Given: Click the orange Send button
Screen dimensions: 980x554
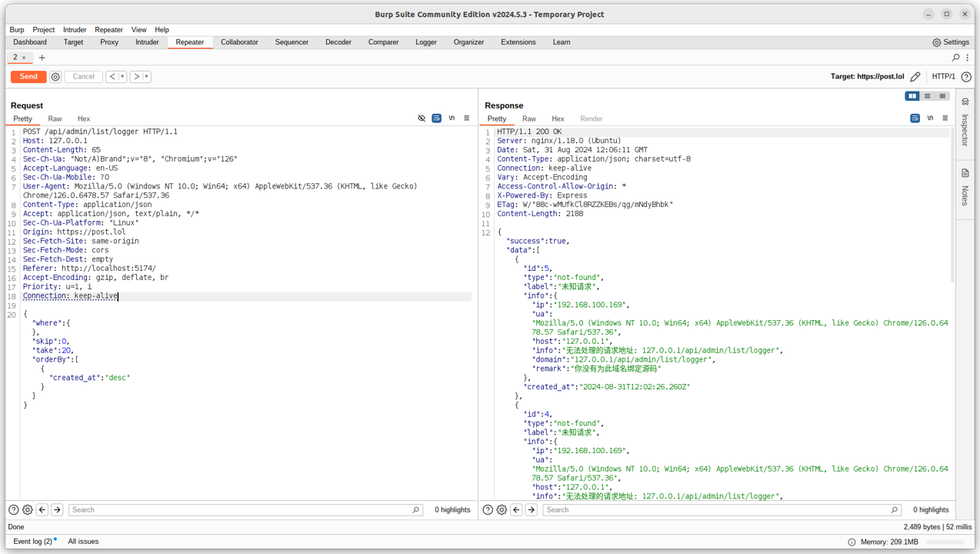Looking at the screenshot, I should [28, 77].
